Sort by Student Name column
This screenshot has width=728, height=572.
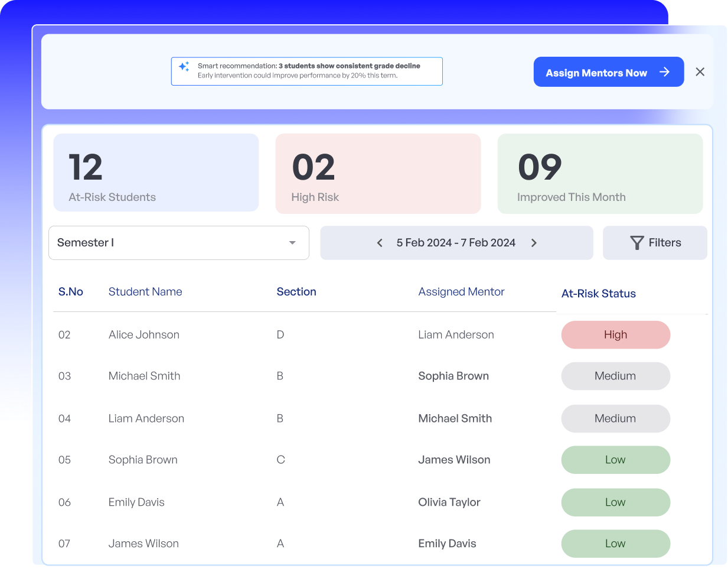pyautogui.click(x=145, y=292)
